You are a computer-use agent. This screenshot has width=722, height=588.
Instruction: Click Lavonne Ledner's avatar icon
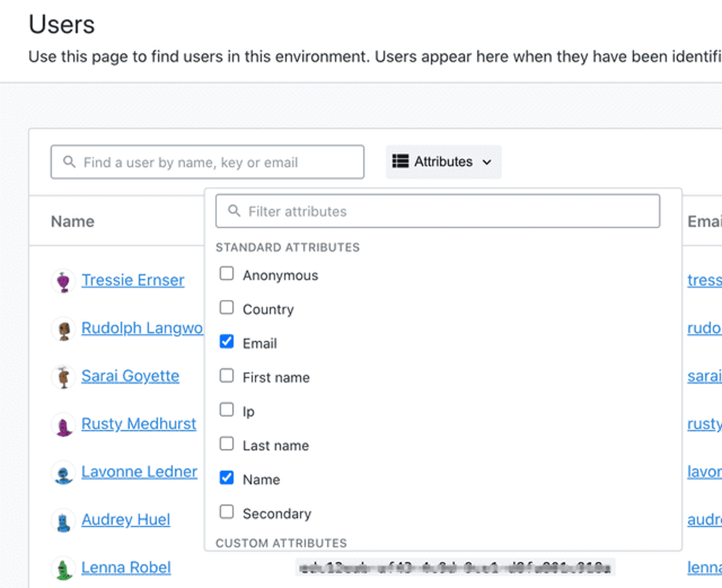[63, 471]
